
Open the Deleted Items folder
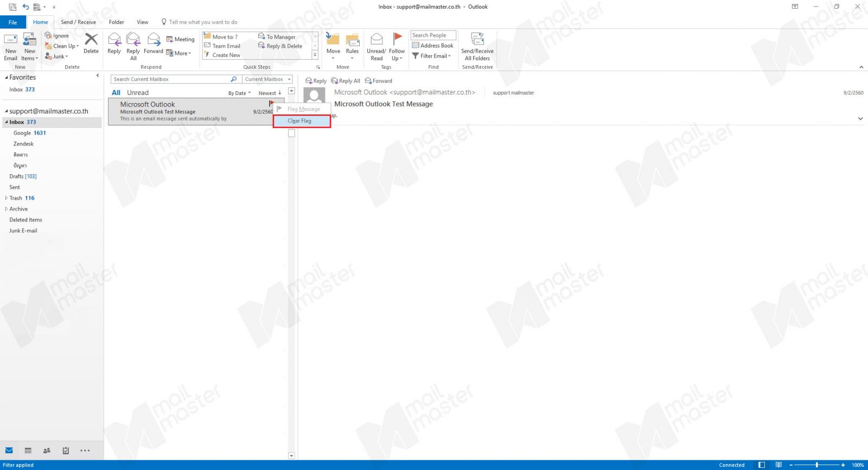pos(25,220)
